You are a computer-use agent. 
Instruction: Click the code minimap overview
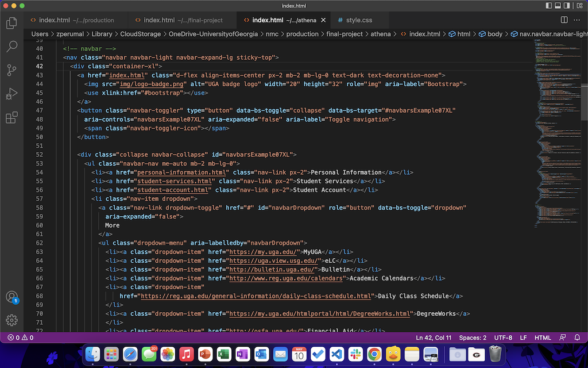[557, 133]
